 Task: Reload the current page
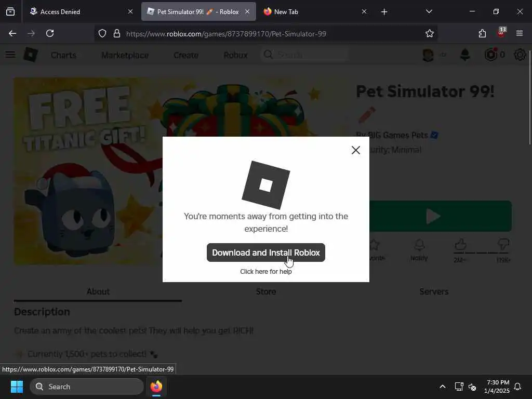(x=50, y=33)
